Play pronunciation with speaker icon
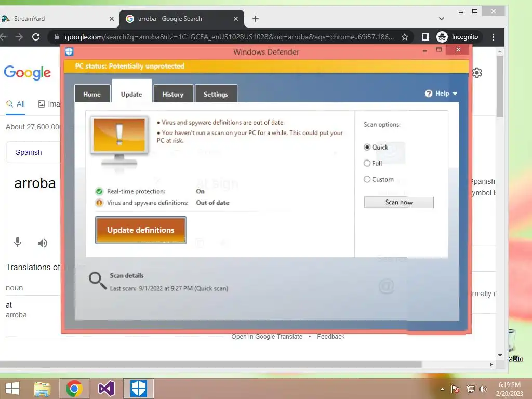532x399 pixels. (x=43, y=243)
